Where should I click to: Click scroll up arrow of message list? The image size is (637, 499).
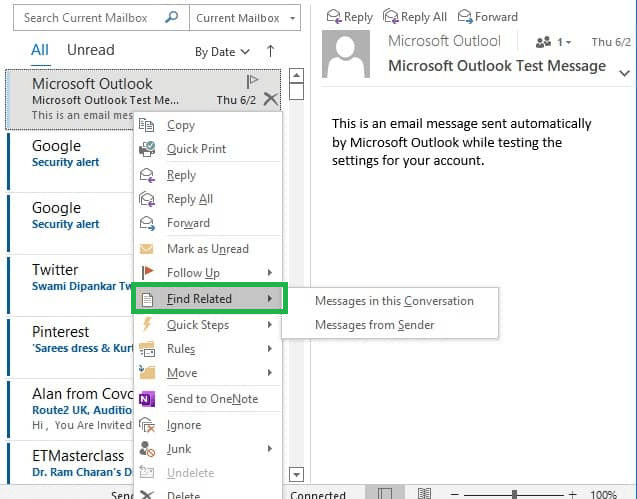coord(297,75)
